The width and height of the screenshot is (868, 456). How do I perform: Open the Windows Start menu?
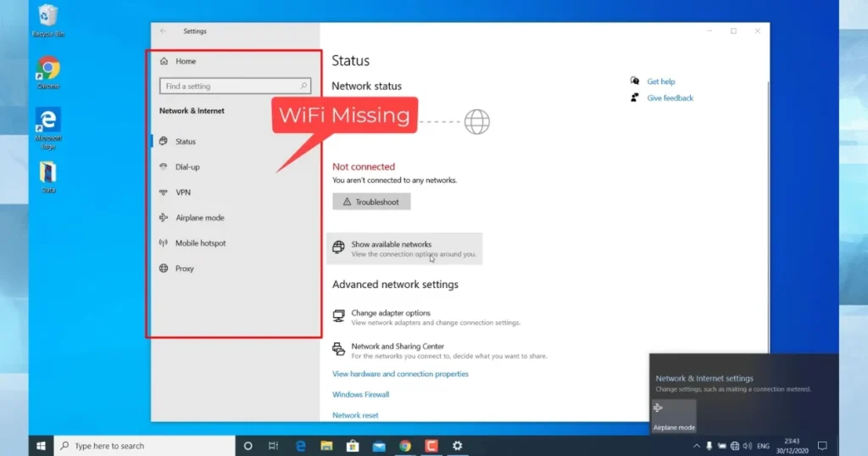pos(41,446)
